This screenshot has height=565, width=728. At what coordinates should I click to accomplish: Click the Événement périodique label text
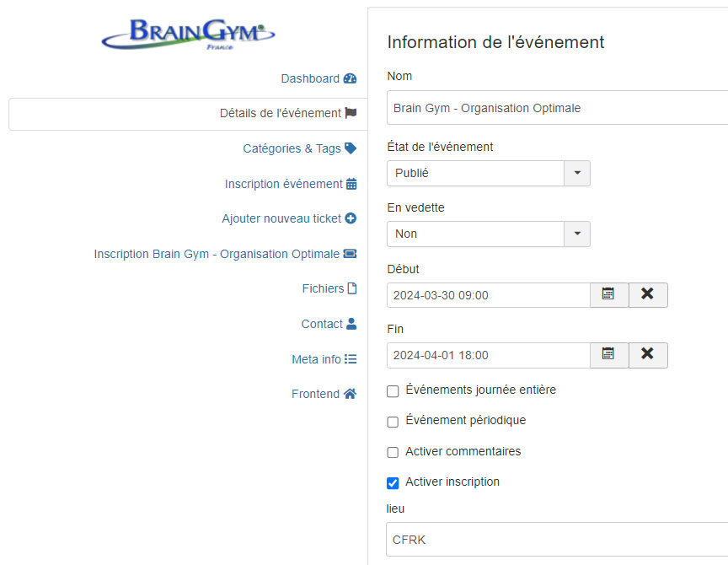pyautogui.click(x=466, y=420)
